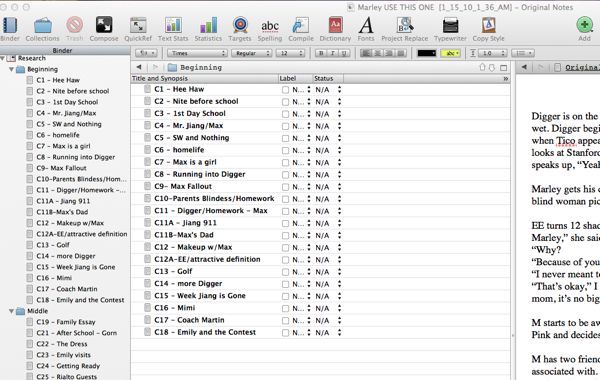600x380 pixels.
Task: Open the list style dropdown
Action: pos(523,53)
